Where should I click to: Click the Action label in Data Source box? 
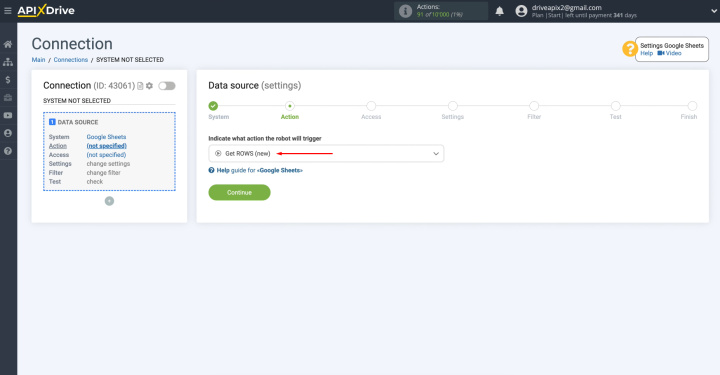(58, 146)
